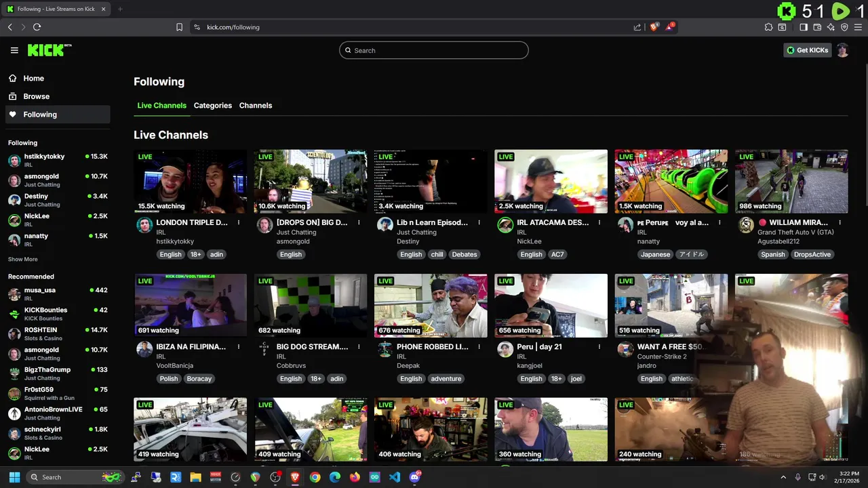
Task: Open the Brave VPN shield icon
Action: coord(844,27)
